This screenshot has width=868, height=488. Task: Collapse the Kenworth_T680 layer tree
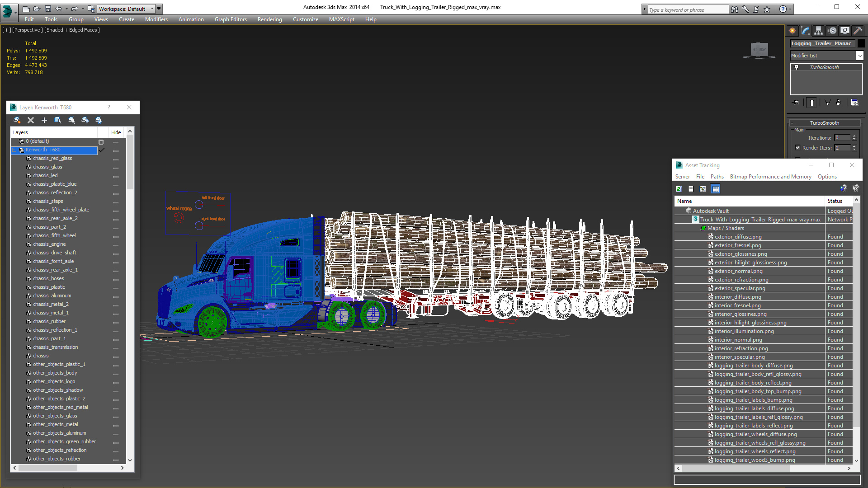tap(14, 150)
